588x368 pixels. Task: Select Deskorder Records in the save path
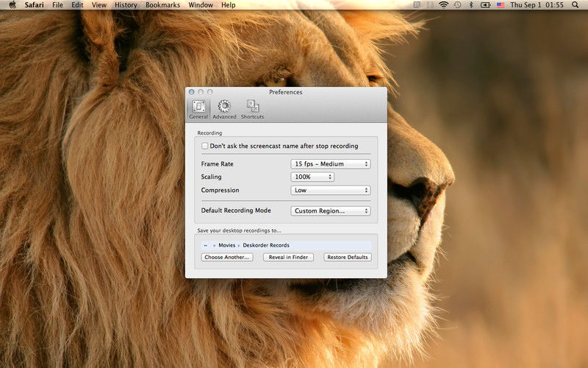click(x=266, y=245)
